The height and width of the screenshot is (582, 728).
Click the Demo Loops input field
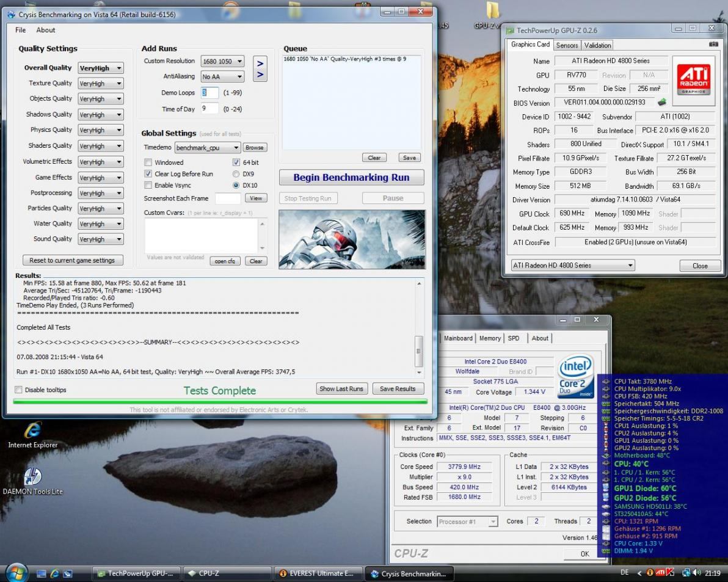209,93
